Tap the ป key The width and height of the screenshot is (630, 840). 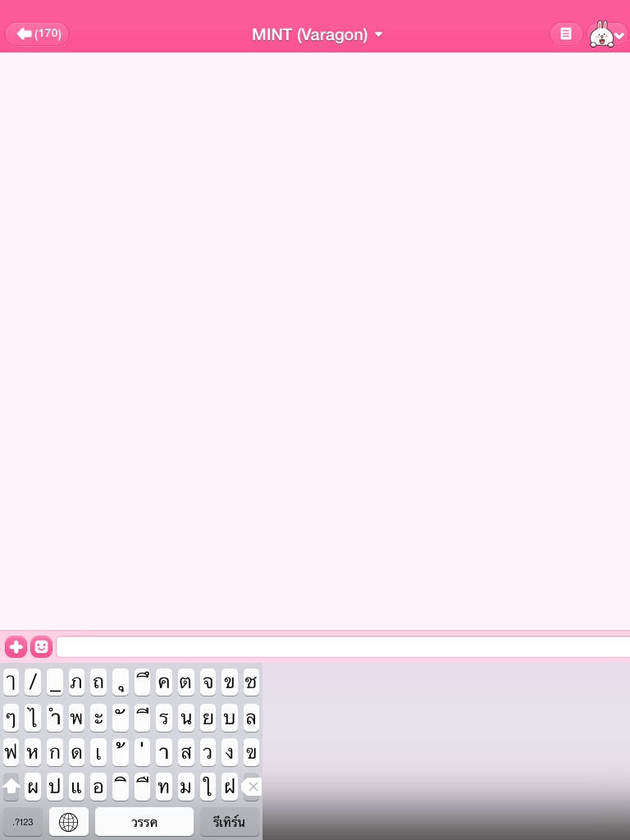[55, 787]
